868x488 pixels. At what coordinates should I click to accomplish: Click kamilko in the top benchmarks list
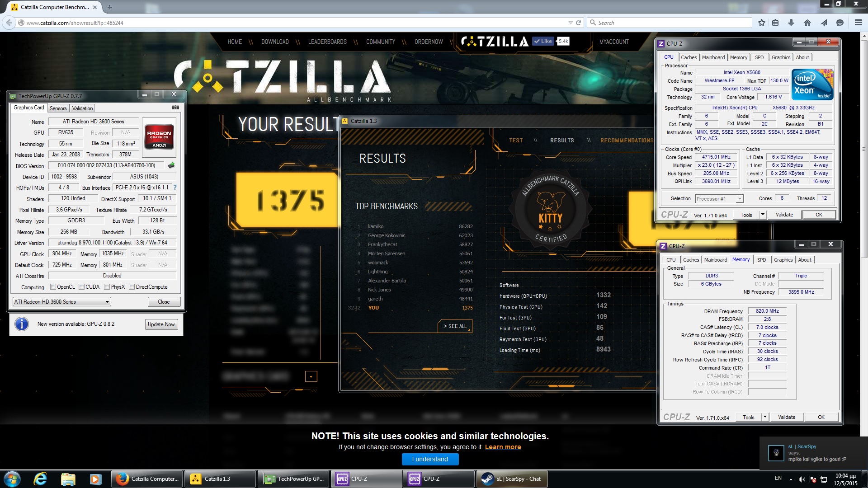[376, 226]
